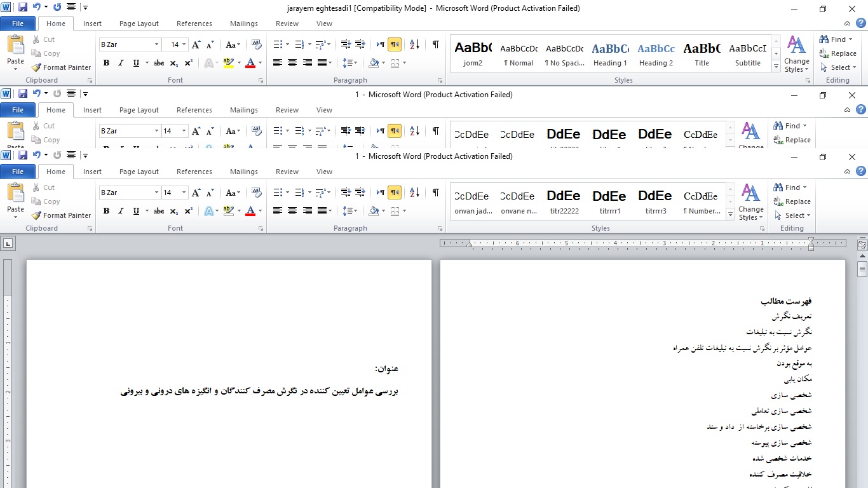The height and width of the screenshot is (488, 868).
Task: Click Bold in the jarayem eghtesadi1 window ribbon
Action: click(106, 63)
